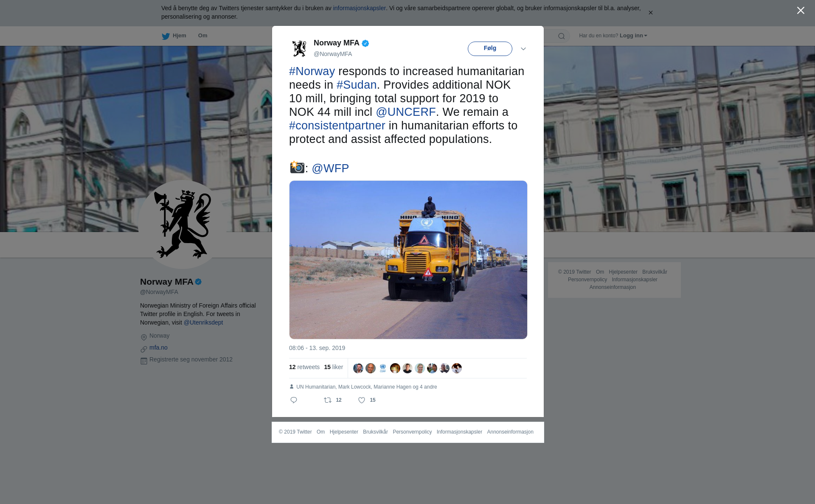Open Informasjonskapsler in overlay footer

459,432
